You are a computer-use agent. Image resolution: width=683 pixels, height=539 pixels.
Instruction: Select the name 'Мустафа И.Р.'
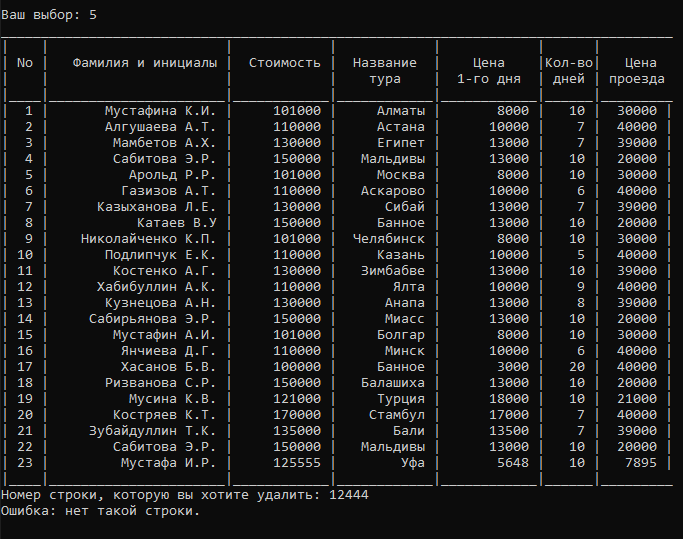click(168, 463)
